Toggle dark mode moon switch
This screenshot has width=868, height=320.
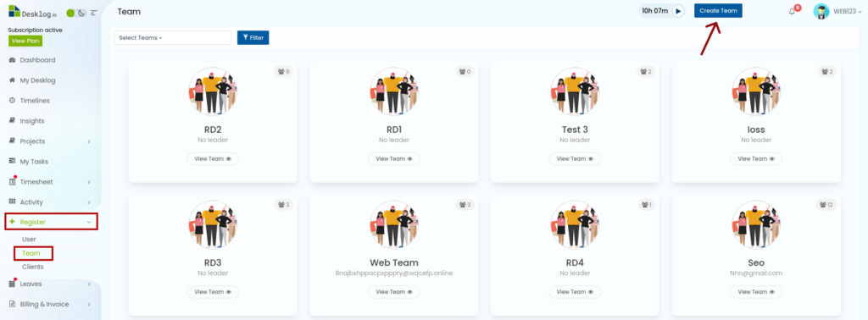click(82, 13)
